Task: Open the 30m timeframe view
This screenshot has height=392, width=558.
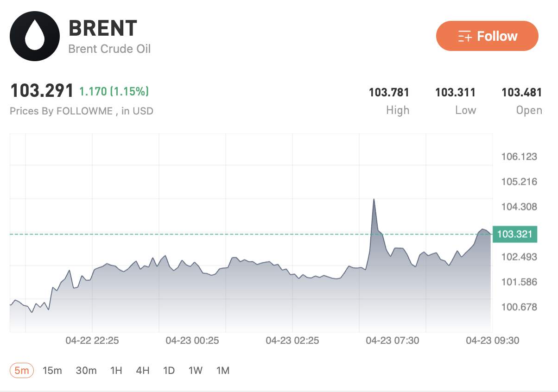Action: (x=86, y=370)
